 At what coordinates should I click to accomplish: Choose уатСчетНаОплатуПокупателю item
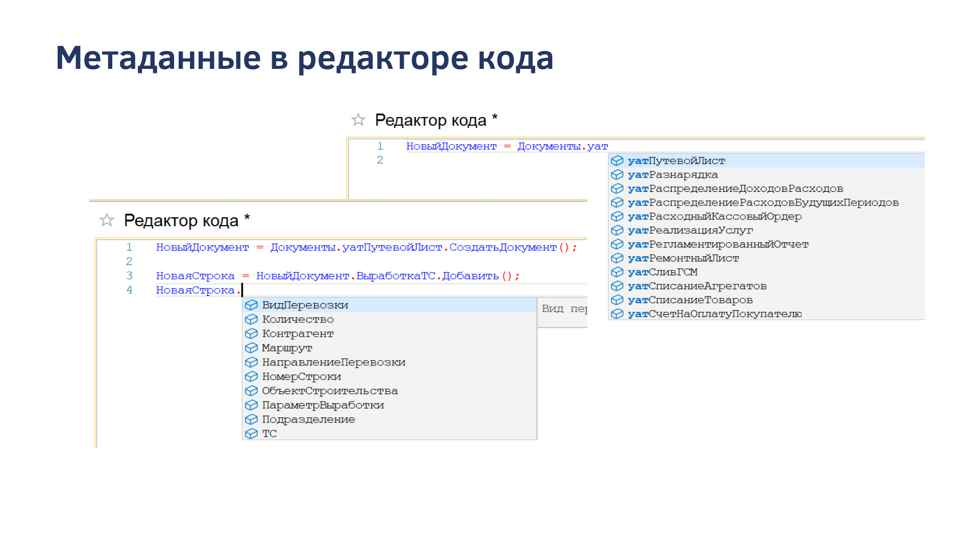[x=715, y=314]
